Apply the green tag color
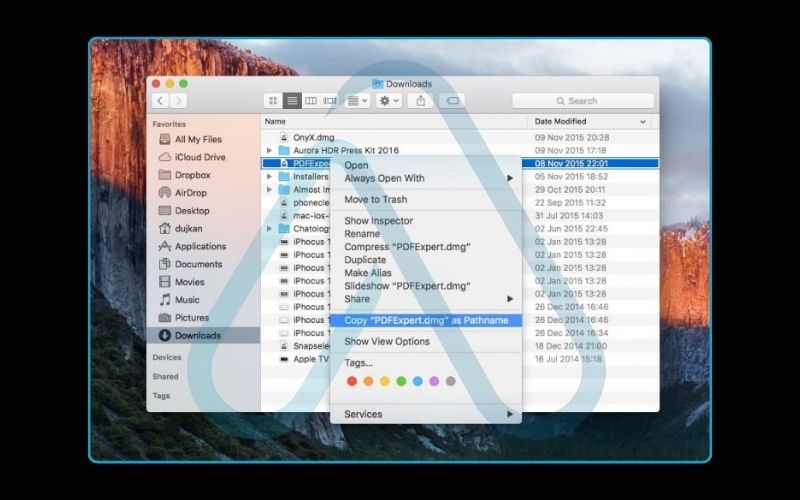The width and height of the screenshot is (800, 500). click(401, 381)
